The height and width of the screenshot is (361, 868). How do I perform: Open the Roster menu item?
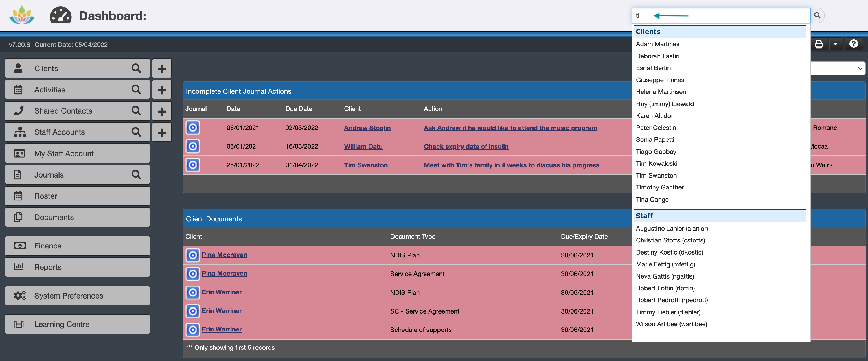(78, 196)
